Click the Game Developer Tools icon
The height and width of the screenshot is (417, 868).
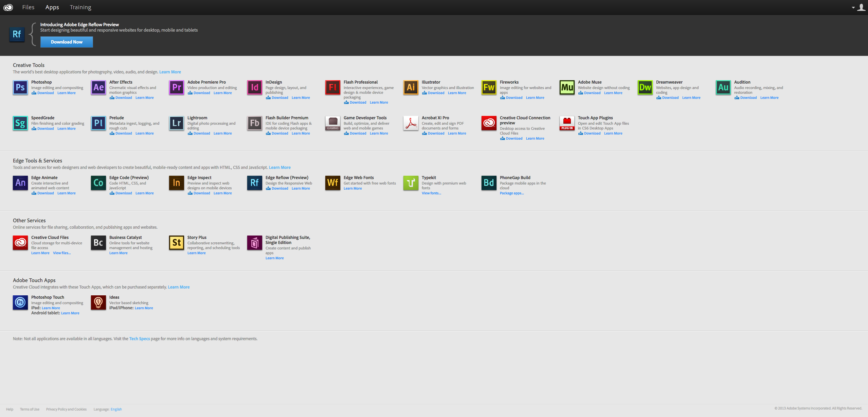[333, 123]
